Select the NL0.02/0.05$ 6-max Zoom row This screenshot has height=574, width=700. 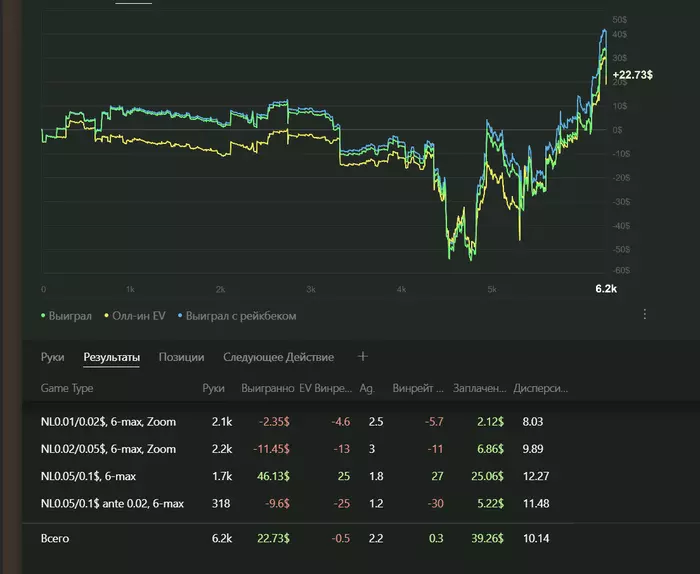[x=108, y=450]
